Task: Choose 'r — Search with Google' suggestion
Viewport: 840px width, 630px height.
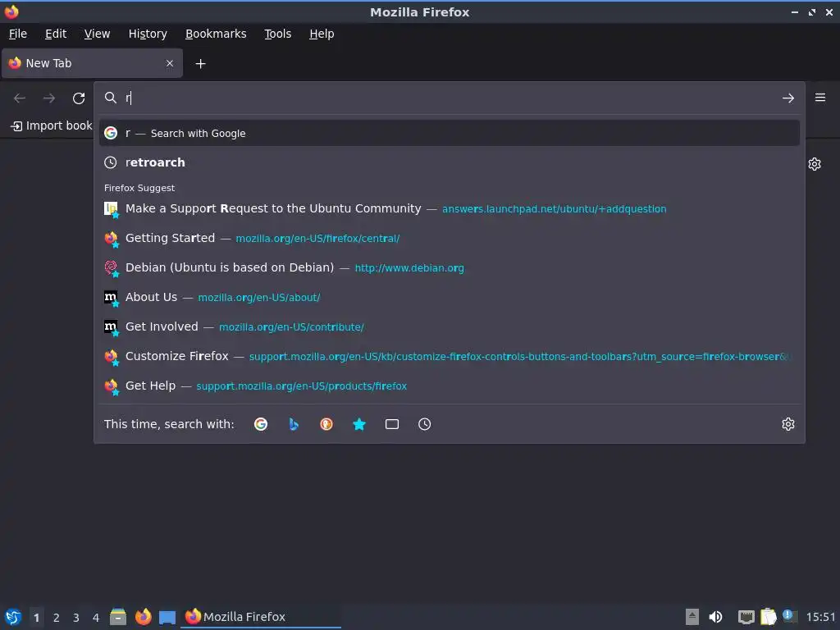Action: point(450,133)
